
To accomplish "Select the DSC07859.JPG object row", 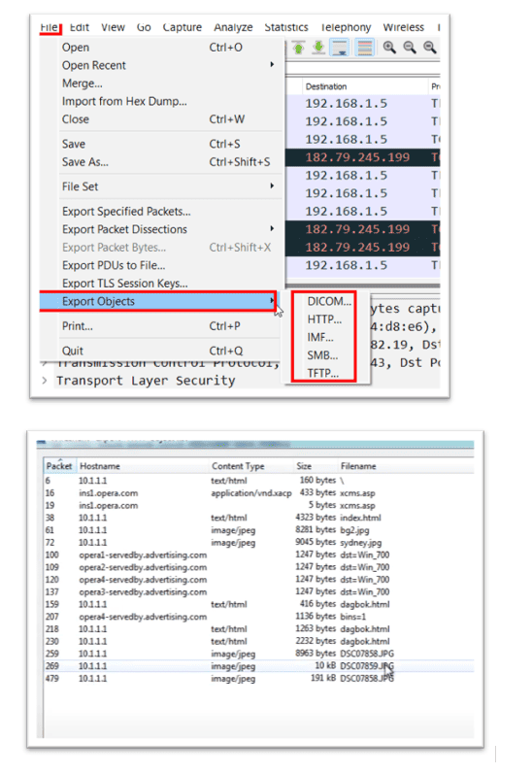I will coord(258,666).
